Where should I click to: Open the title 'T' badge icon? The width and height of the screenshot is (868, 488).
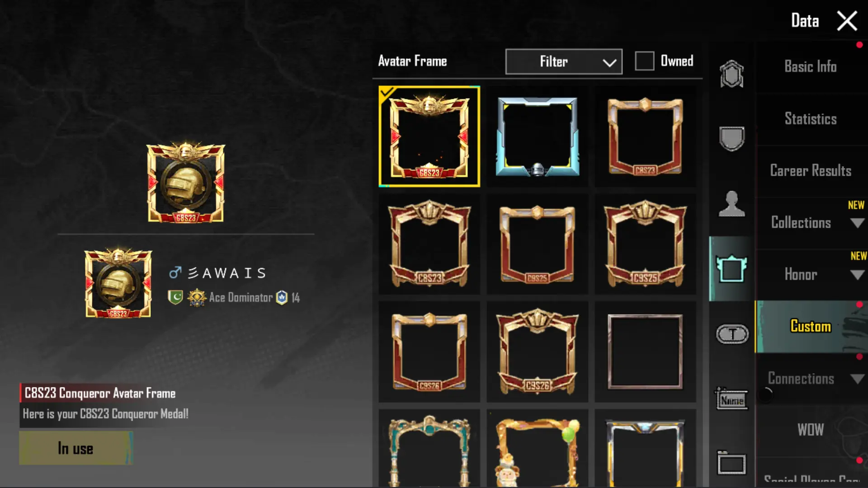point(732,334)
